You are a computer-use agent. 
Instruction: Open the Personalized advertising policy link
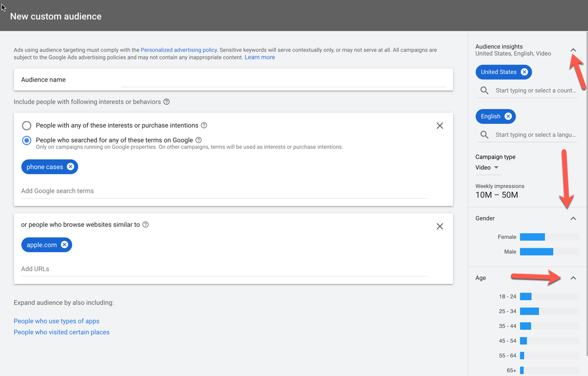(179, 50)
